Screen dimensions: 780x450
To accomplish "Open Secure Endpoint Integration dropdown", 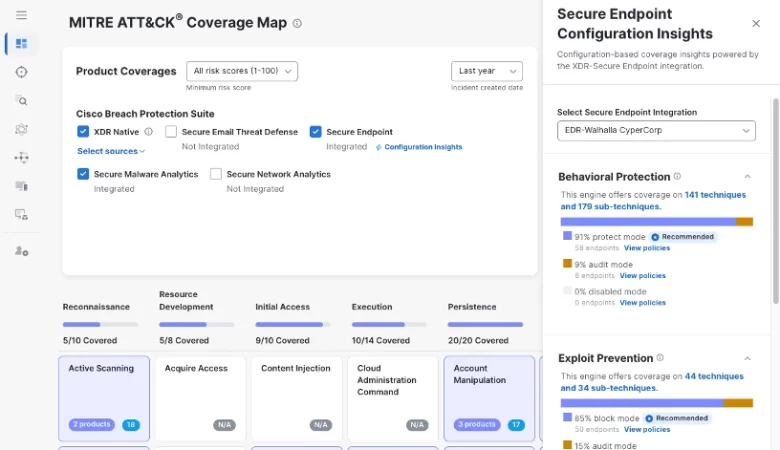I will (656, 130).
